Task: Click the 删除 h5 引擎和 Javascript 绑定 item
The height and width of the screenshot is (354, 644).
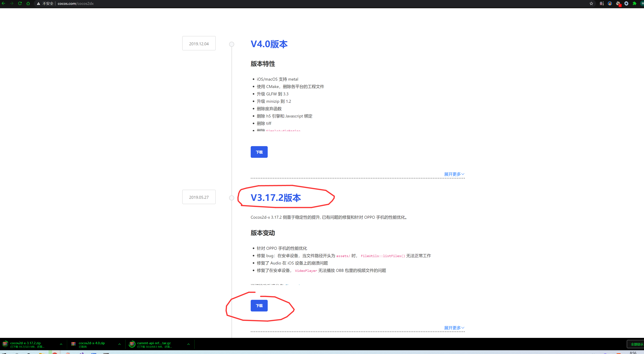Action: pyautogui.click(x=285, y=116)
